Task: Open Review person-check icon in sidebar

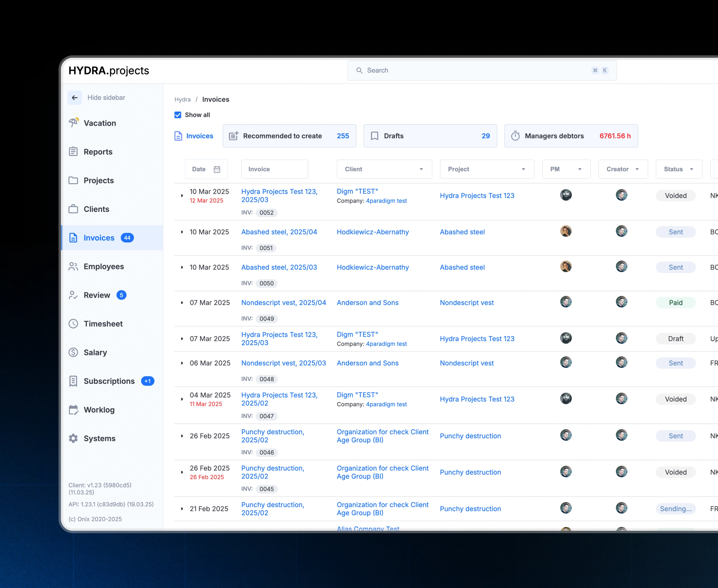Action: tap(73, 295)
